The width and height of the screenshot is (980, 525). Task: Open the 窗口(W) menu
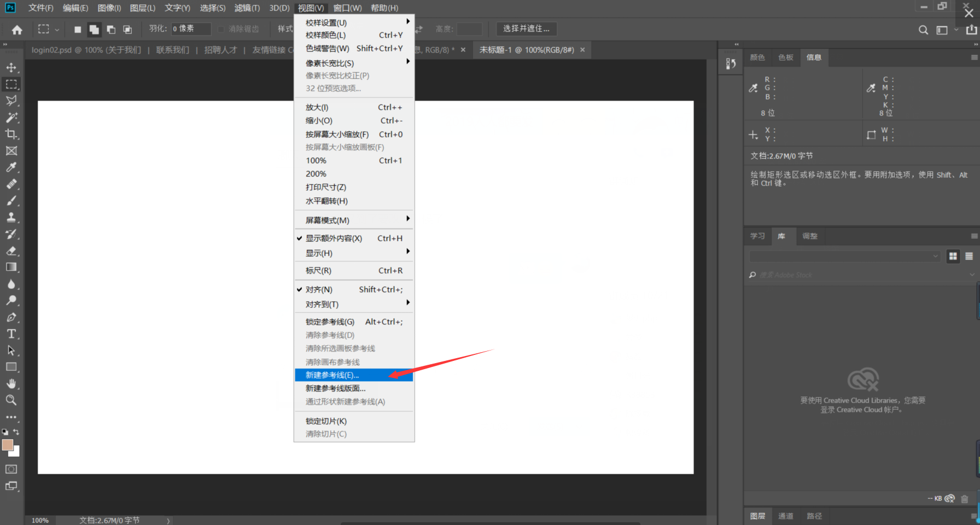pyautogui.click(x=348, y=8)
